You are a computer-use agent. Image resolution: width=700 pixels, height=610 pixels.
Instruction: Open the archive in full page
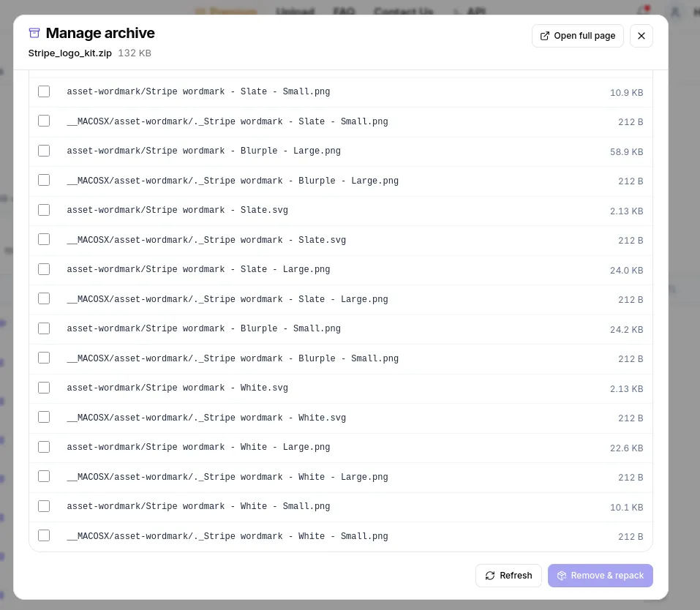(x=578, y=36)
